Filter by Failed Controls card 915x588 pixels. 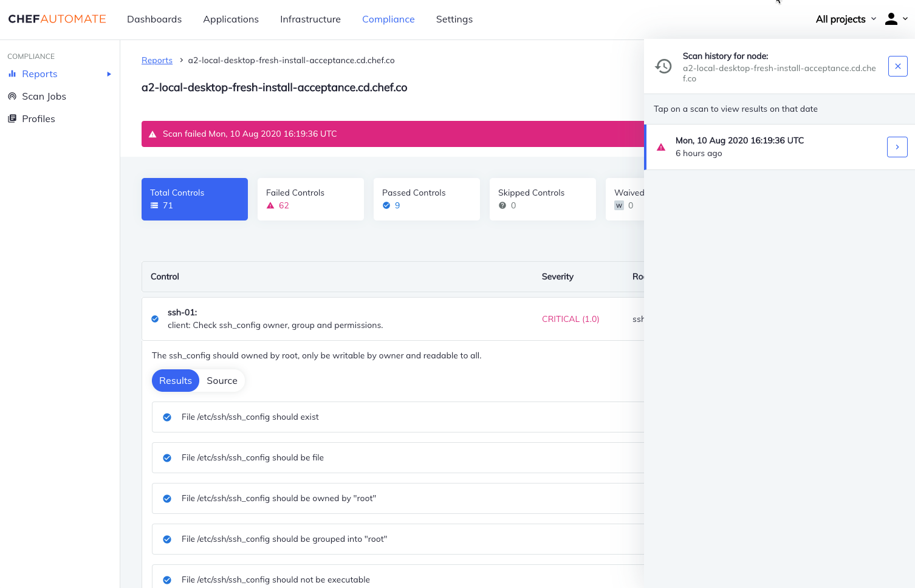[x=310, y=199]
